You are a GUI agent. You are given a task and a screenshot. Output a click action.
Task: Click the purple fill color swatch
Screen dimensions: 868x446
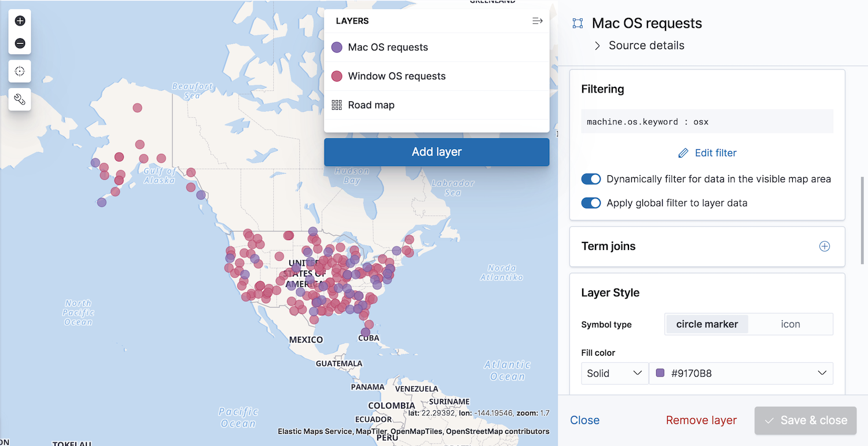660,373
